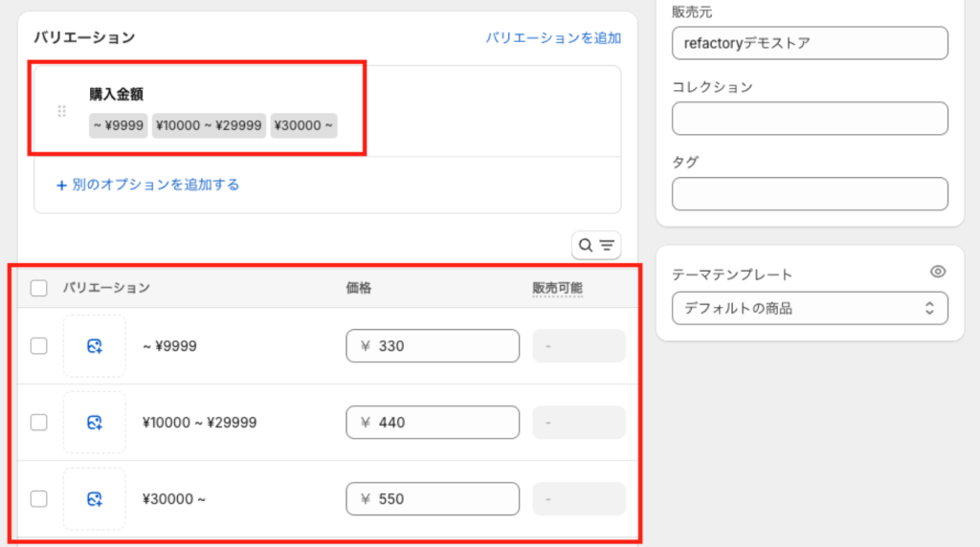The height and width of the screenshot is (547, 980).
Task: Open the タグ selection field
Action: click(810, 193)
